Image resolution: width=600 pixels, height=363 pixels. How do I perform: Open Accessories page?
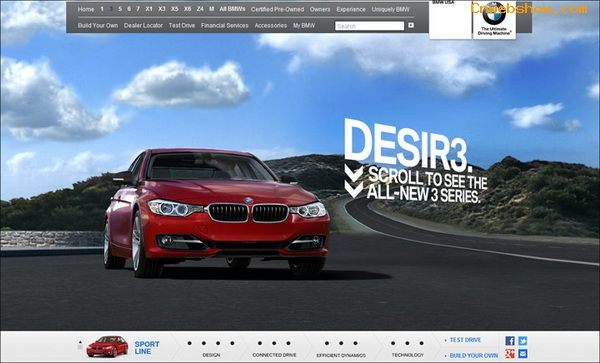tap(271, 25)
